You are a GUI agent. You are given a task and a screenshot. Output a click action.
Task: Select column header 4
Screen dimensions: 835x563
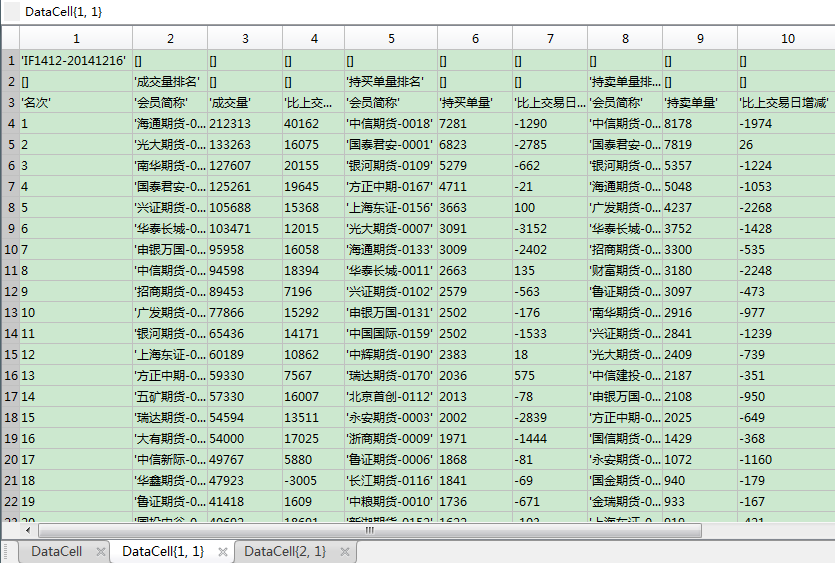[314, 39]
